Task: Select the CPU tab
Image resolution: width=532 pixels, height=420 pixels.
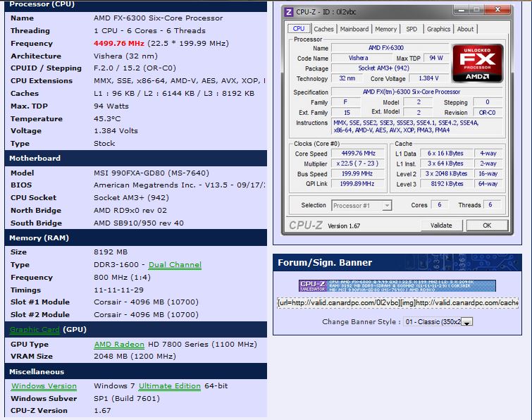Action: tap(299, 29)
